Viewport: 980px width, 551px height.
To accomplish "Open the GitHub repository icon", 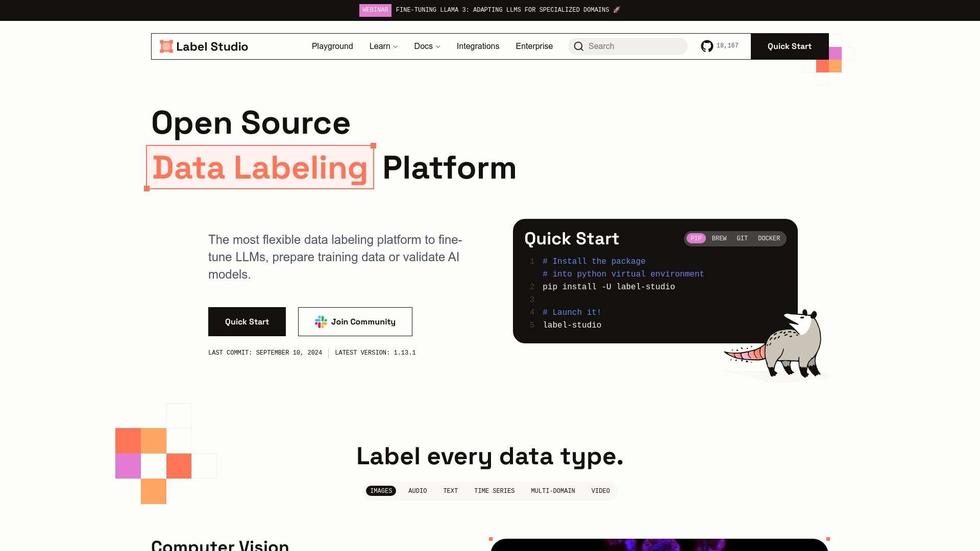I will tap(707, 46).
